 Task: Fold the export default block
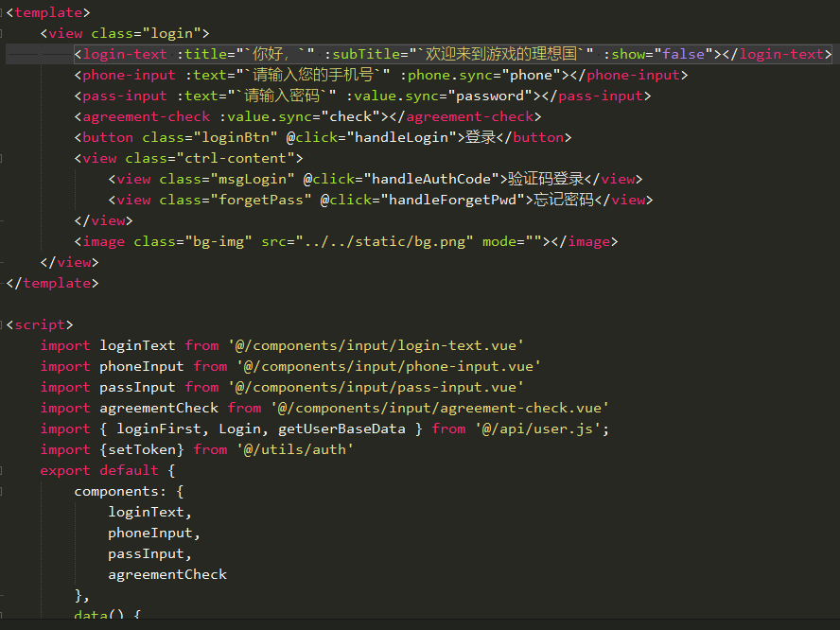(x=3, y=471)
